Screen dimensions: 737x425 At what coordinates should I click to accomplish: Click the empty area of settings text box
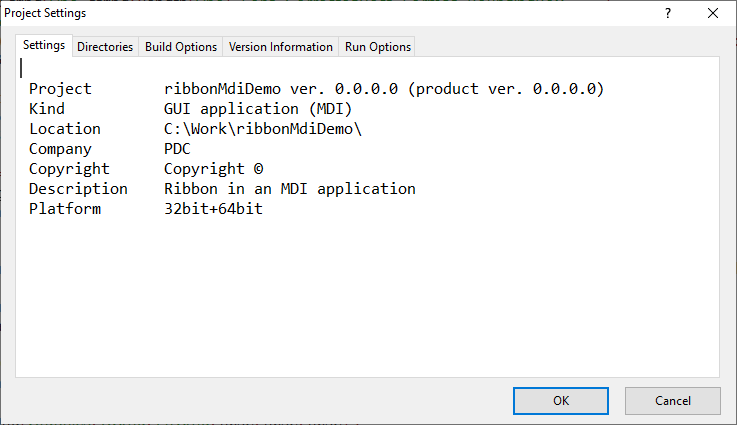coord(368,296)
